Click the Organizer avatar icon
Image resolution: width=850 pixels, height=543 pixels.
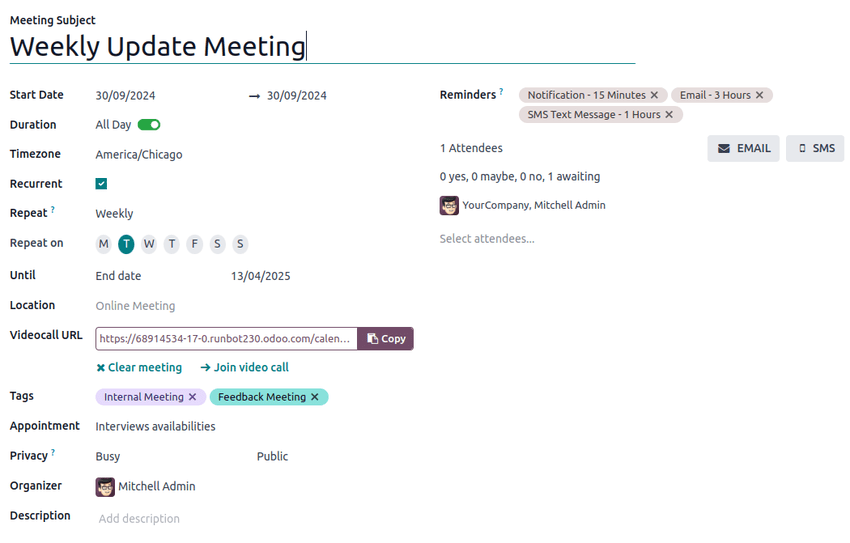coord(105,487)
